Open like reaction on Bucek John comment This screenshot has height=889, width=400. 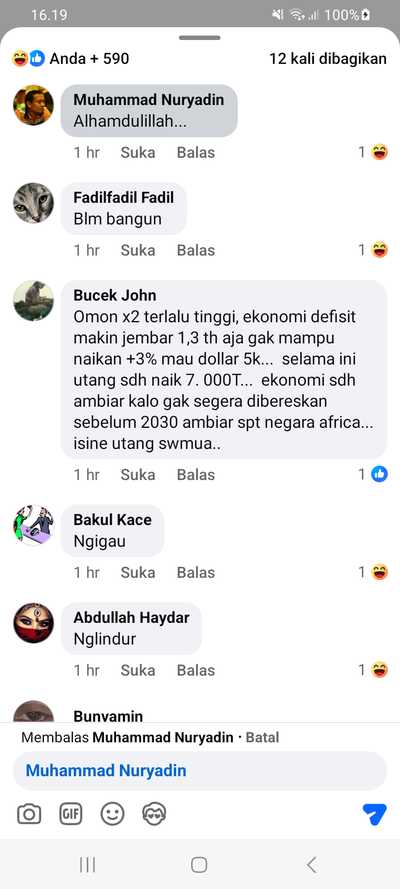click(x=373, y=475)
